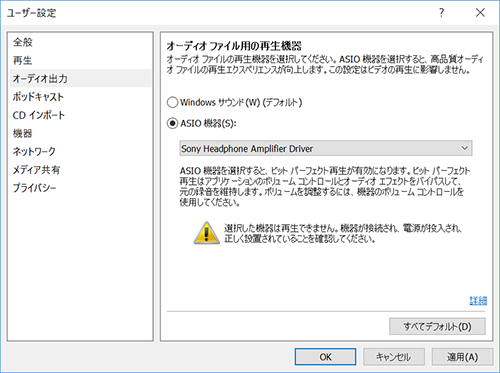500x373 pixels.
Task: Open the Sony Headphone Amplifier Driver dropdown
Action: pos(326,148)
